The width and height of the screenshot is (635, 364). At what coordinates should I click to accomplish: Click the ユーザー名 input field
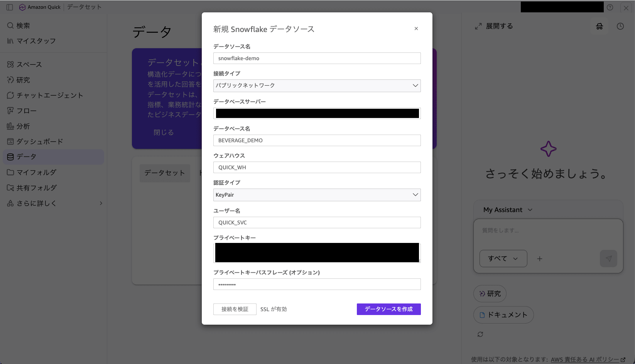point(317,222)
